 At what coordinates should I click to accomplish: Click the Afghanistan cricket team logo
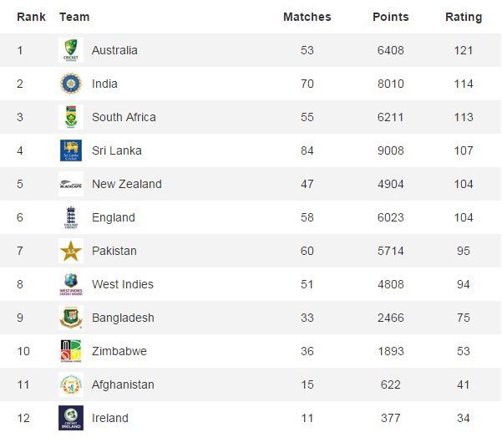[71, 384]
